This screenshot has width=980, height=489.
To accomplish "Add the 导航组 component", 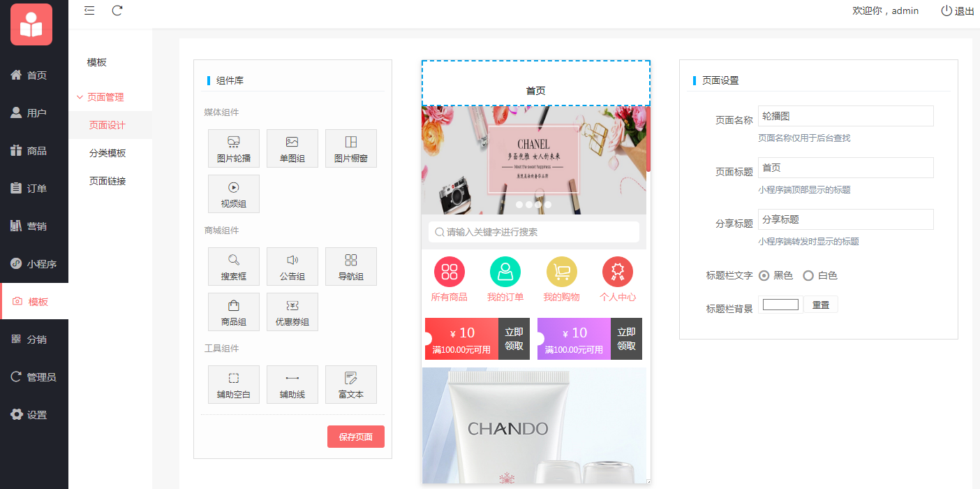I will (351, 266).
